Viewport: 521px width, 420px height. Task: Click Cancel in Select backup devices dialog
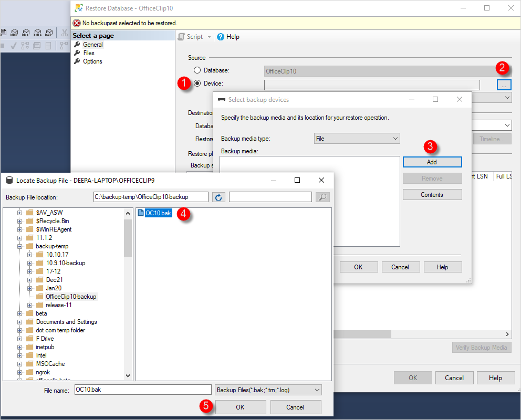tap(400, 267)
